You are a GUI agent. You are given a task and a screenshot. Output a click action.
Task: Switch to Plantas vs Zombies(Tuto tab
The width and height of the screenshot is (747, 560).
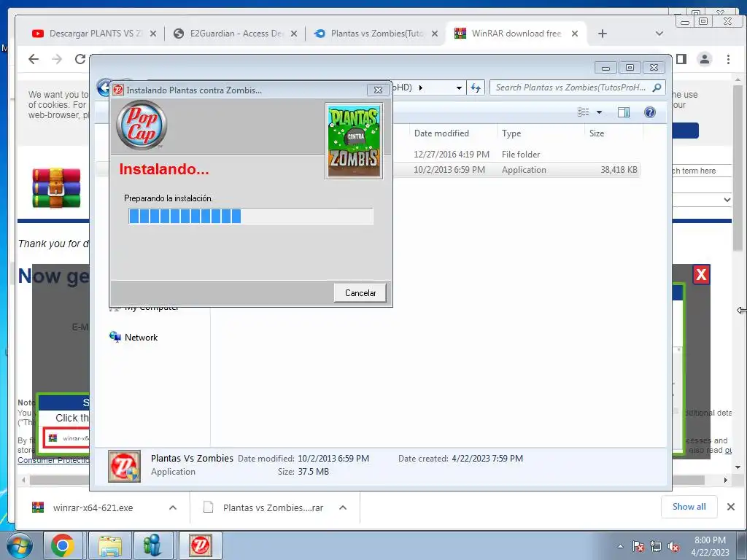tap(370, 34)
